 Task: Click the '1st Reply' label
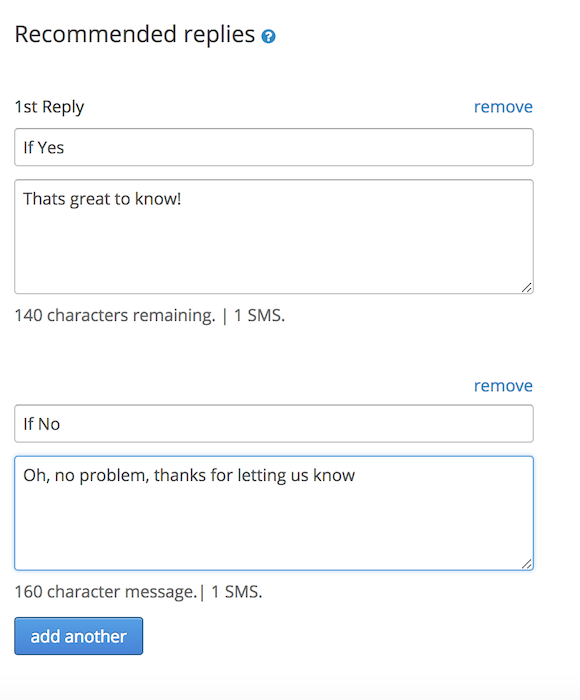(49, 107)
